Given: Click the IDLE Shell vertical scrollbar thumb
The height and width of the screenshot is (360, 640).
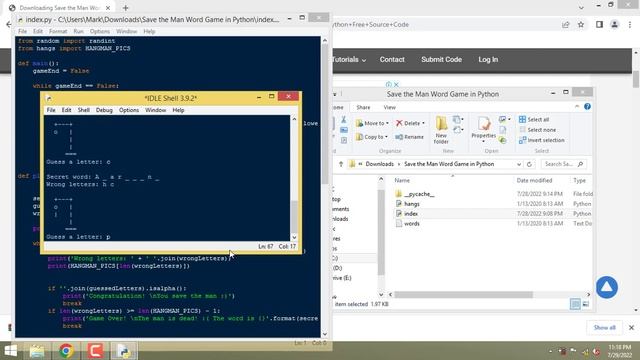Looking at the screenshot, I should (294, 216).
